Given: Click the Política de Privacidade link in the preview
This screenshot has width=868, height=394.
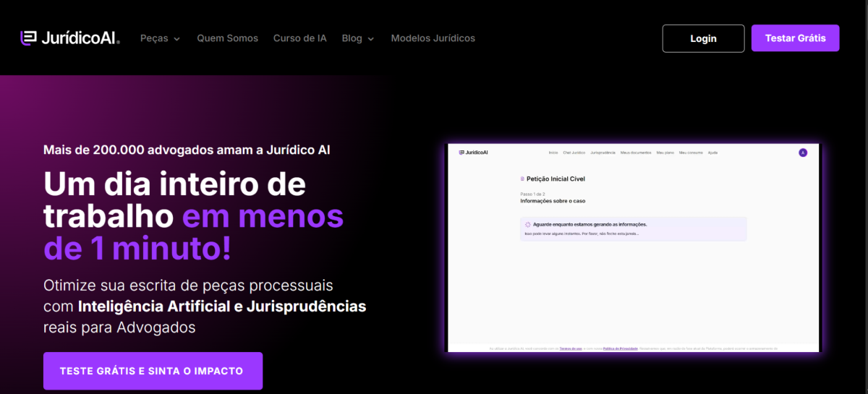Looking at the screenshot, I should 620,348.
